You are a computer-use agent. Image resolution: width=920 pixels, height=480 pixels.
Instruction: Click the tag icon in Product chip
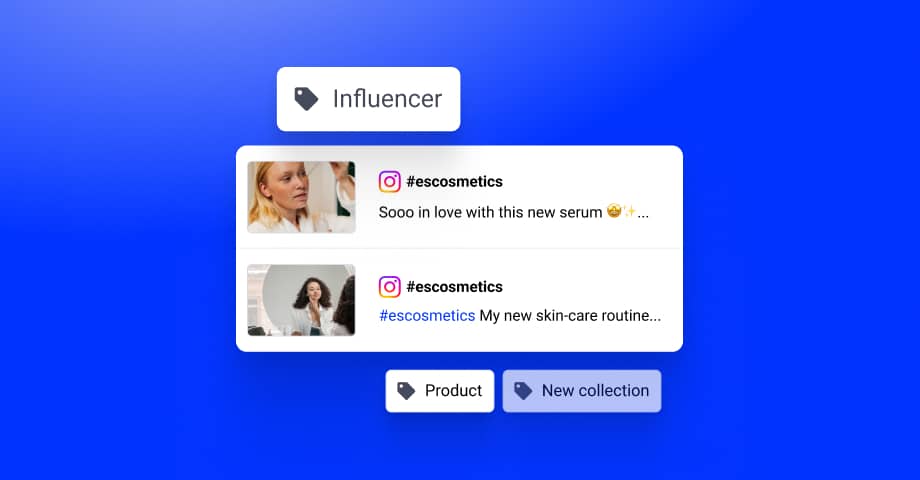click(406, 391)
